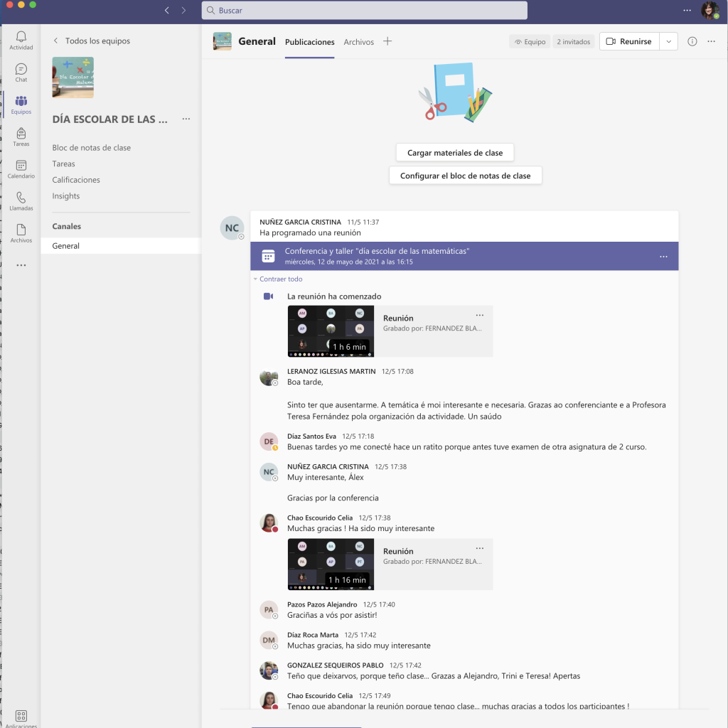
Task: Open Archivos in the left rail
Action: 21,233
